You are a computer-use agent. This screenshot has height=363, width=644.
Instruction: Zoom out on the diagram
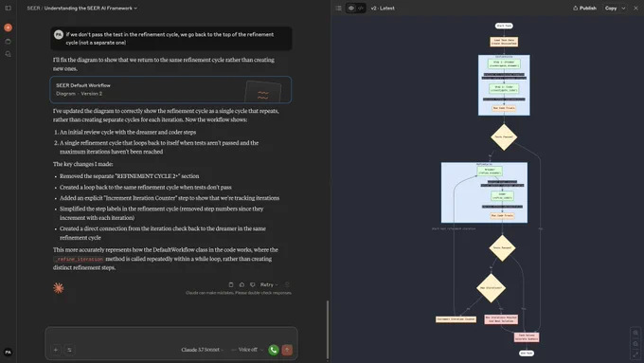pos(635,344)
